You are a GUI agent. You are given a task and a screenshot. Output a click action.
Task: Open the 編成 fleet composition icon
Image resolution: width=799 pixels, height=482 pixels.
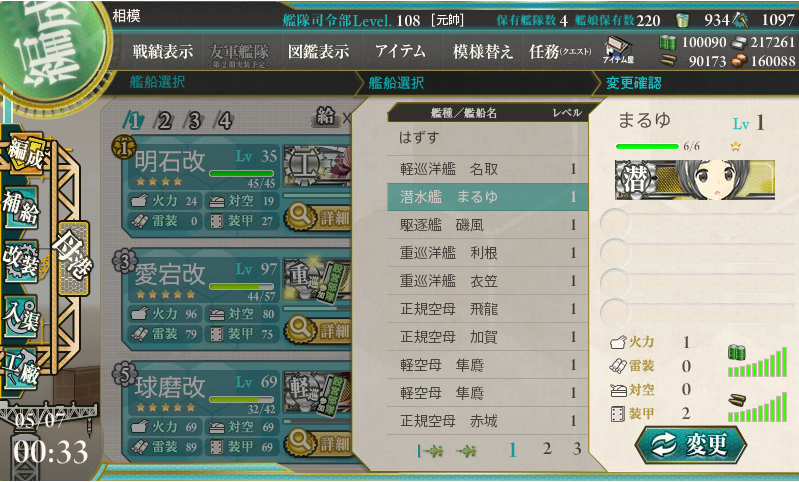click(x=25, y=153)
